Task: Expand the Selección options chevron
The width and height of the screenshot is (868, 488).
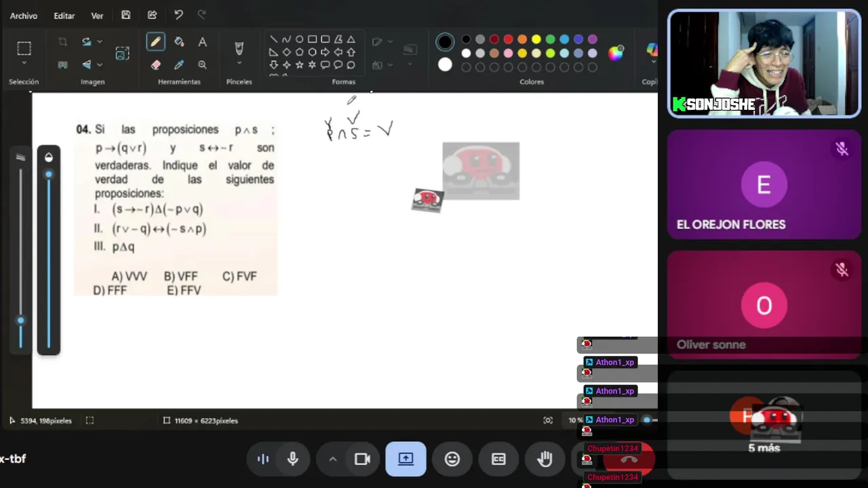Action: (24, 64)
